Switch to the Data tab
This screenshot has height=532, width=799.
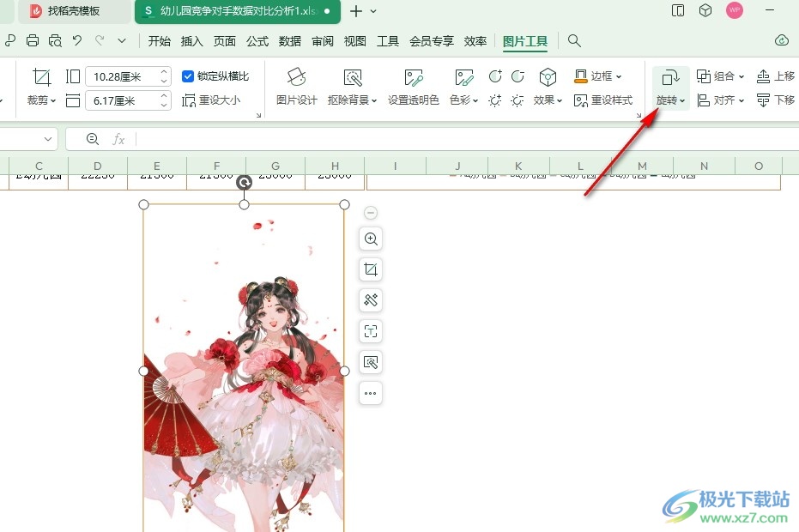(x=290, y=41)
